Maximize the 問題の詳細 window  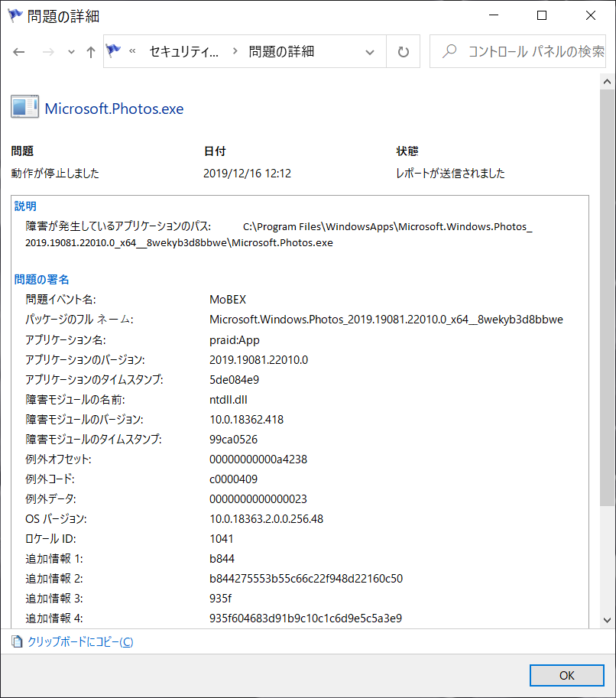(542, 15)
